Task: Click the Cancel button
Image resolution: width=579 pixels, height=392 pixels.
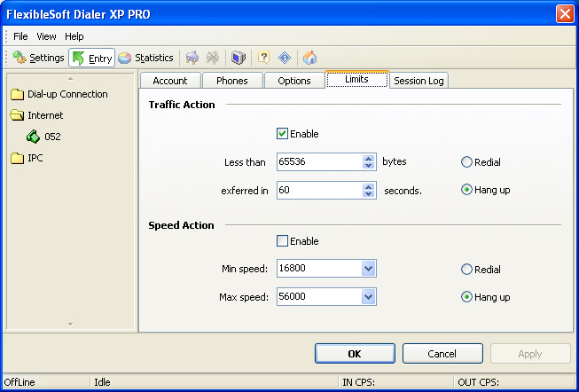Action: click(442, 354)
